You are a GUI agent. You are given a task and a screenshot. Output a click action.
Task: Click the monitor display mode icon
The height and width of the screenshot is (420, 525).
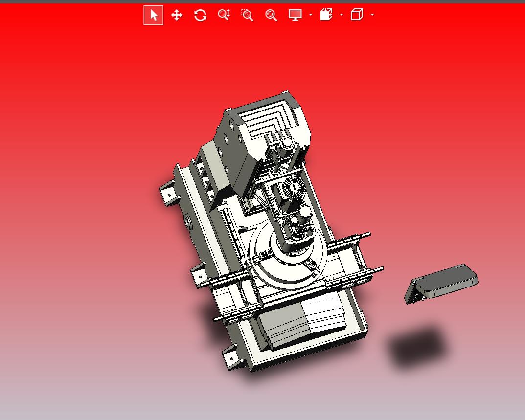point(295,15)
